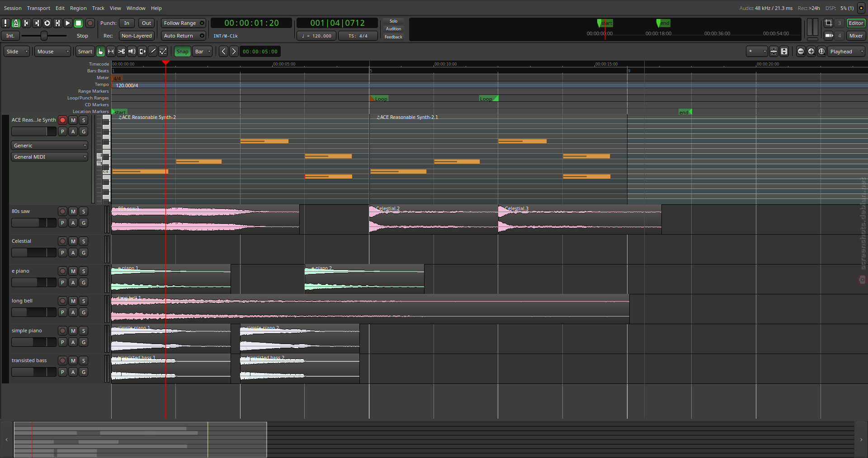Screen dimensions: 868x458
Task: Open the Non-Layered record mode dropdown
Action: [137, 36]
